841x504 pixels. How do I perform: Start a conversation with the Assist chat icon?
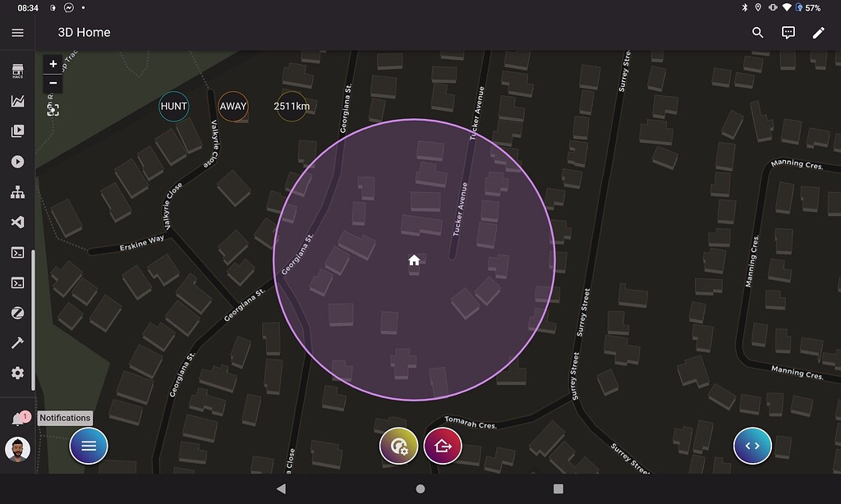(x=787, y=32)
